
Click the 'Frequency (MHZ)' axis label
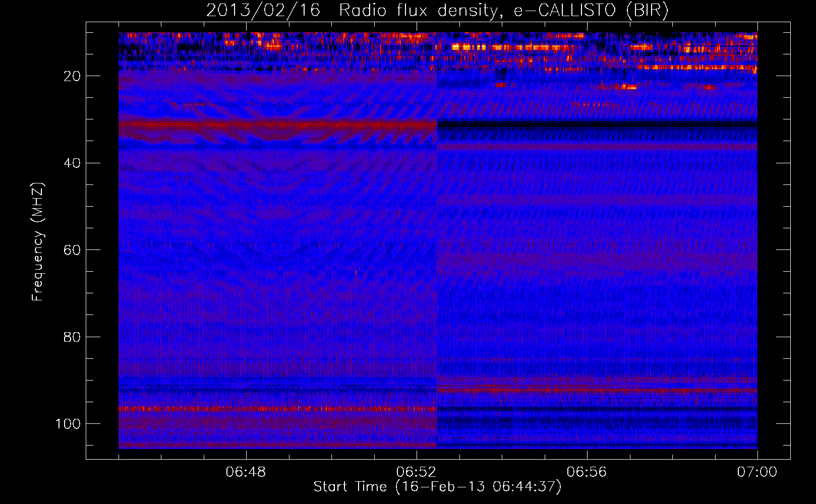38,242
